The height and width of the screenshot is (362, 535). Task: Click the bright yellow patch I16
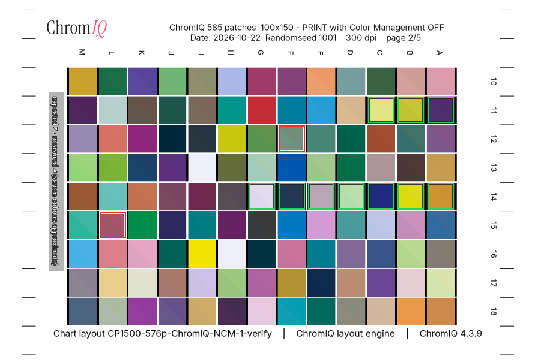[x=202, y=254]
